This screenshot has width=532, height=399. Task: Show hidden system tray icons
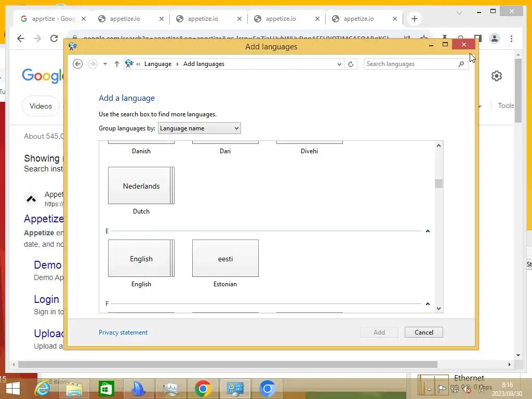click(430, 390)
